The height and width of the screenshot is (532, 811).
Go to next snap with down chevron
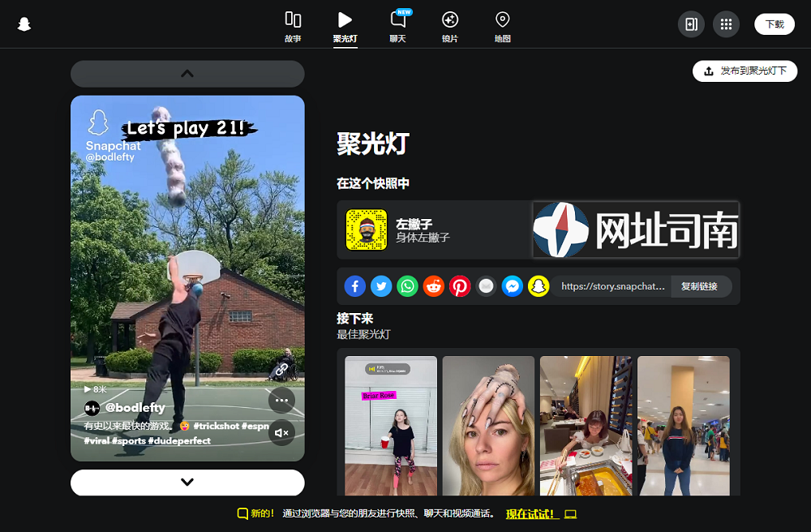click(187, 482)
